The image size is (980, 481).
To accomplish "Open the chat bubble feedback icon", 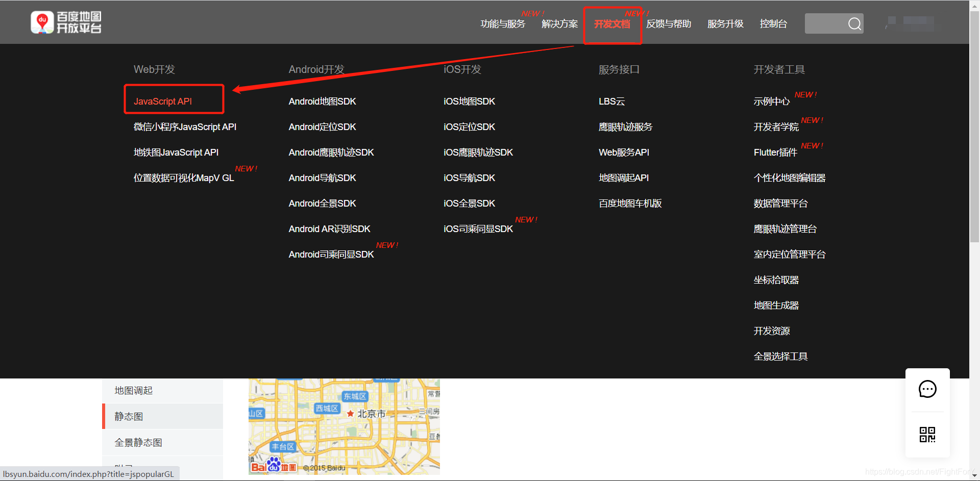I will click(927, 389).
